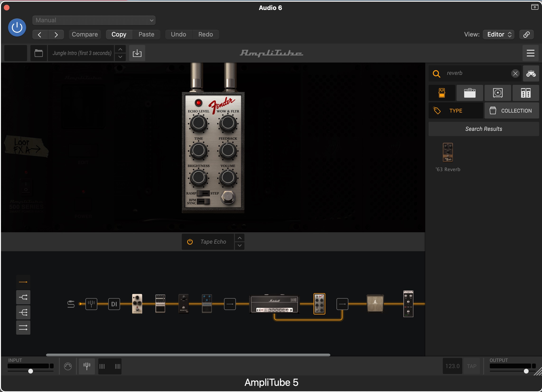542x392 pixels.
Task: Select the parametric EQ rack unit
Action: (408, 304)
